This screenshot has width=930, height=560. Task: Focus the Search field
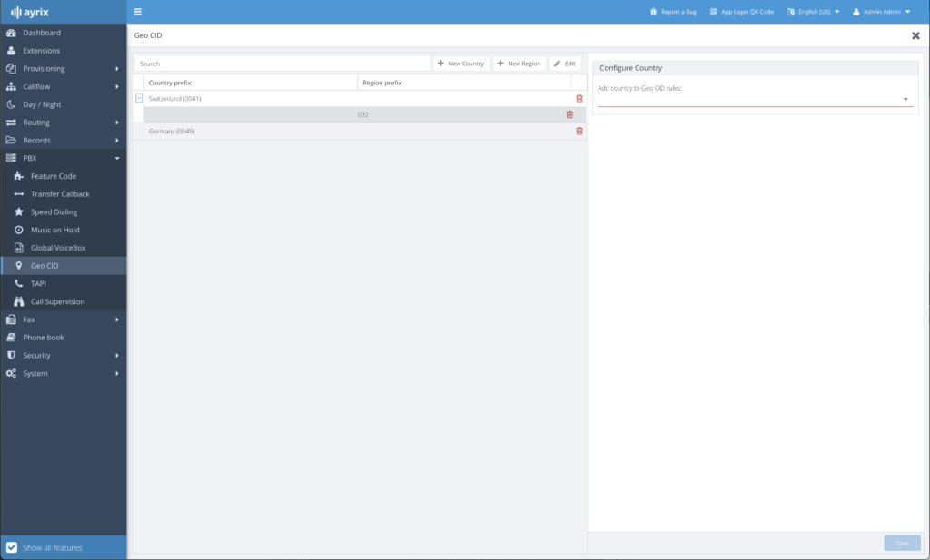tap(282, 64)
